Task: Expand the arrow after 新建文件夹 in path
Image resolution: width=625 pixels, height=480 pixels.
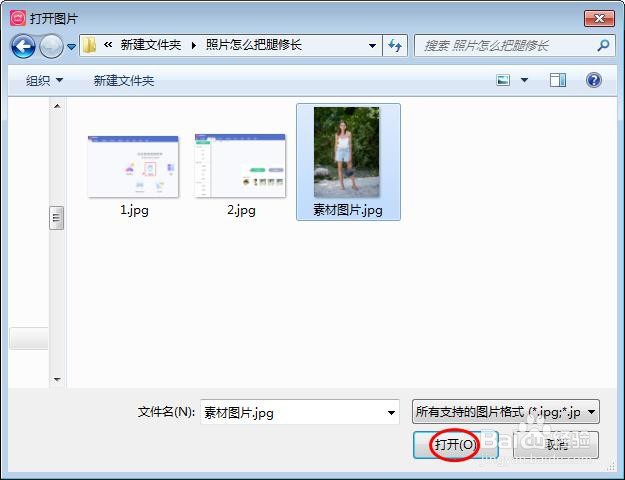Action: (x=194, y=45)
